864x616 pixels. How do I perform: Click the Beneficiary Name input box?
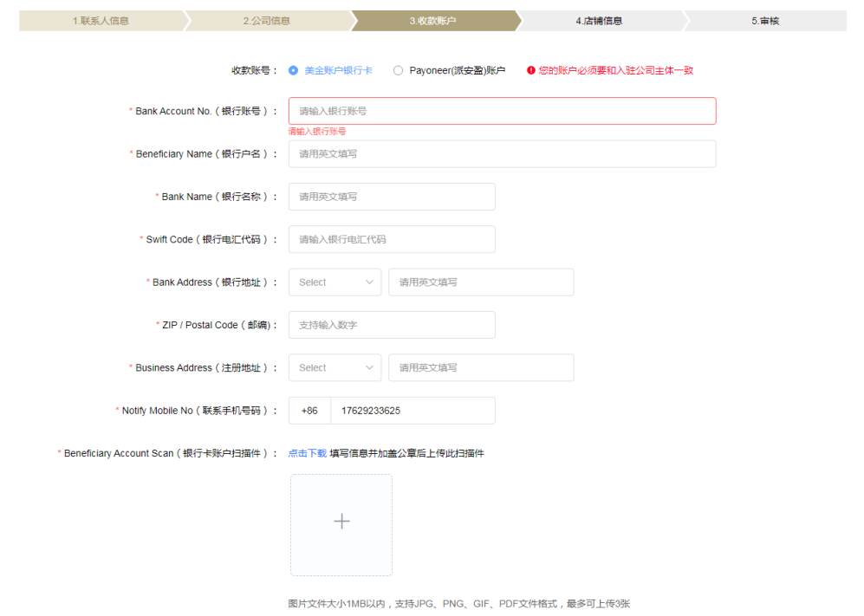pos(503,153)
